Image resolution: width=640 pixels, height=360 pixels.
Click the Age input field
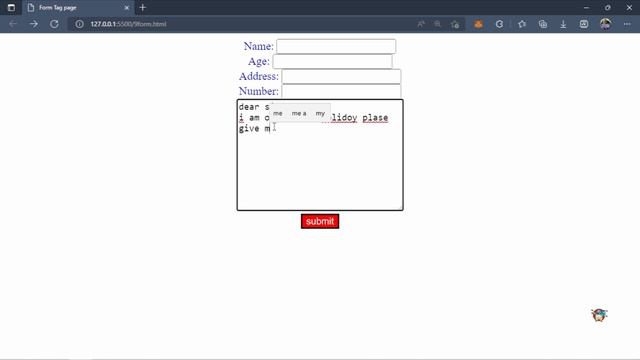click(332, 61)
